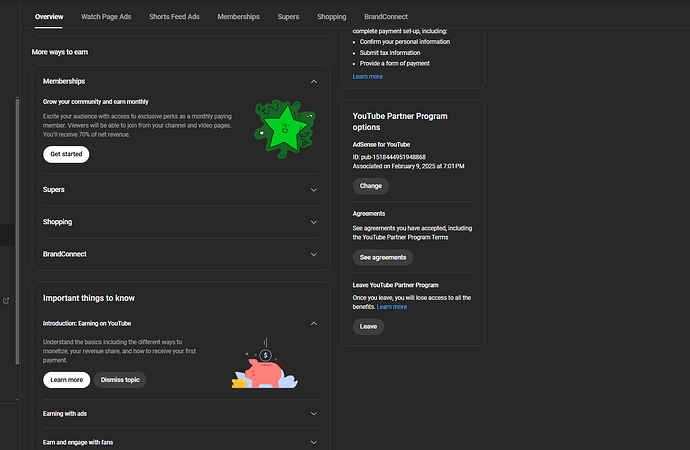
Task: Dismiss the Introduction topic
Action: (120, 380)
